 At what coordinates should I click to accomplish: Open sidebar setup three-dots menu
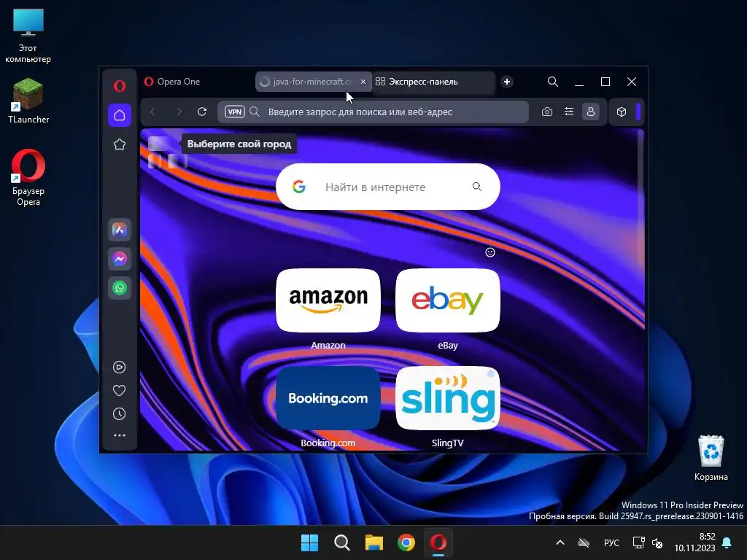click(119, 435)
